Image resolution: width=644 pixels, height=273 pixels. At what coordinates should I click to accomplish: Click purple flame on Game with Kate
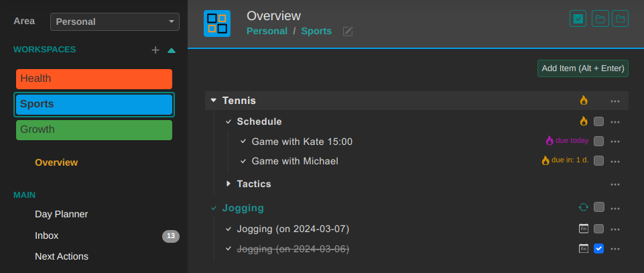click(x=550, y=141)
